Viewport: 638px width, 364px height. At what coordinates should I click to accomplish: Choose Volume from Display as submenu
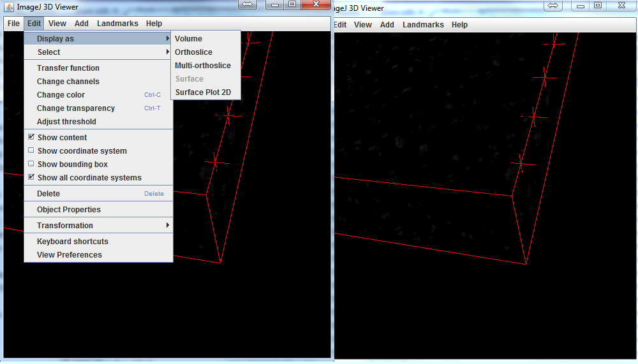[x=188, y=39]
